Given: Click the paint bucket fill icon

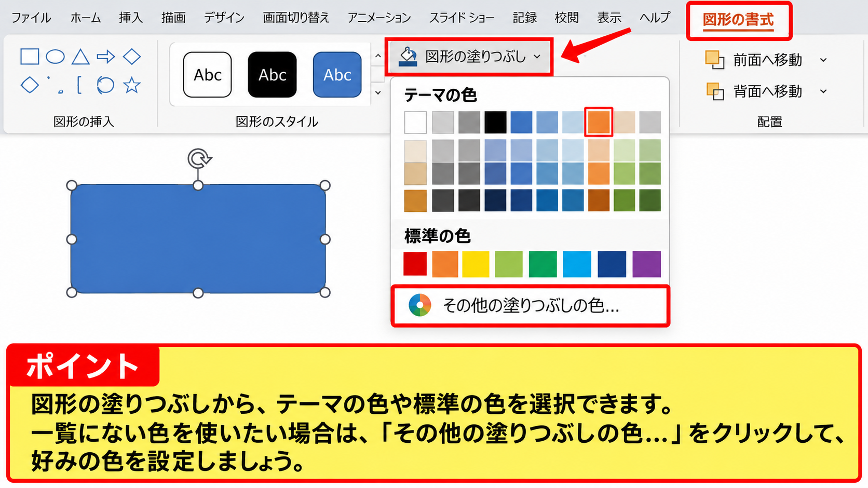Looking at the screenshot, I should click(408, 56).
